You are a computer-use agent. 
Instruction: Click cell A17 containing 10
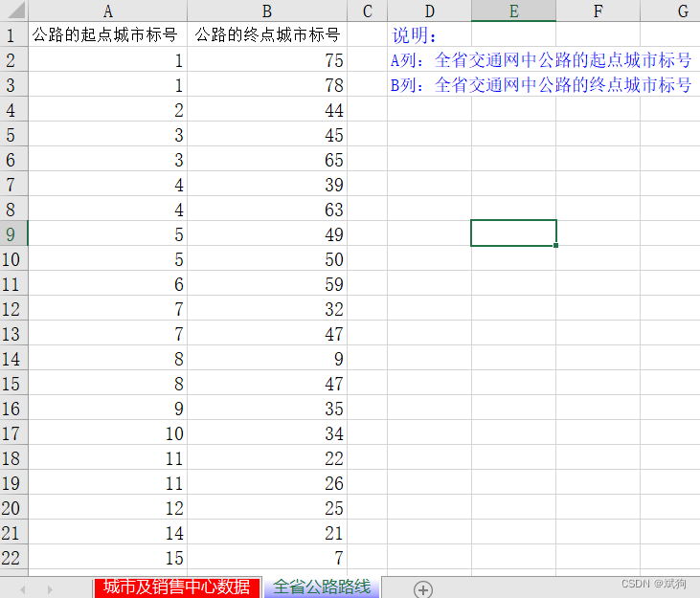[107, 432]
